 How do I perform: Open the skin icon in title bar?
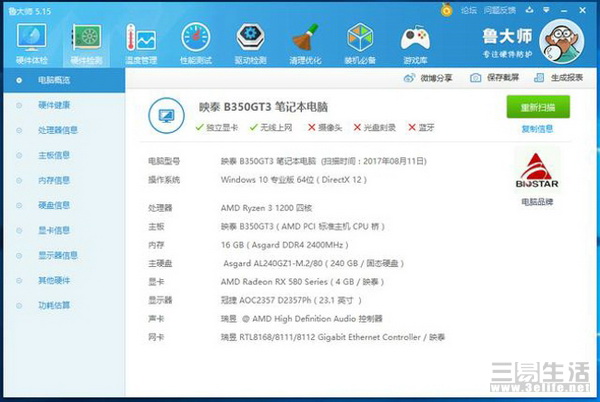click(x=529, y=10)
